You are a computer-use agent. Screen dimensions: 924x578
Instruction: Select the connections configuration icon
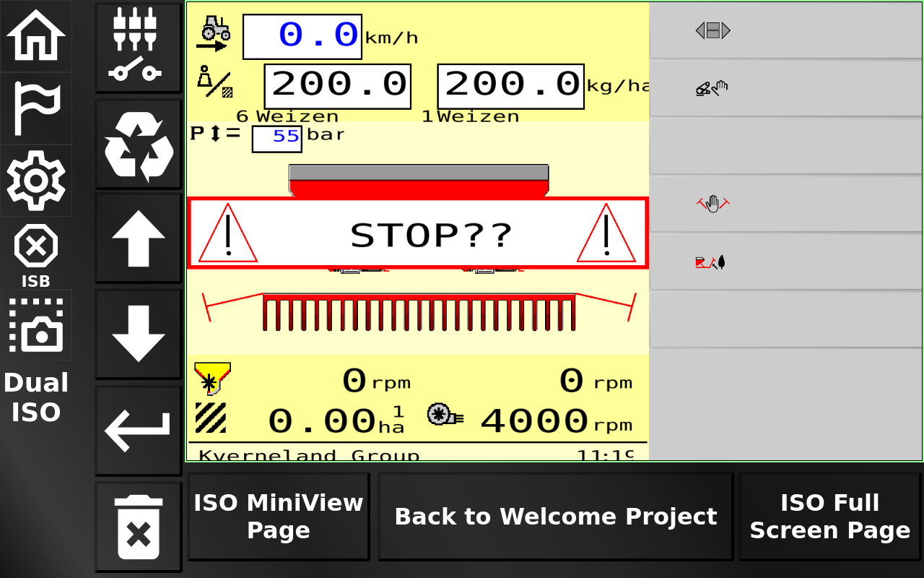[138, 47]
